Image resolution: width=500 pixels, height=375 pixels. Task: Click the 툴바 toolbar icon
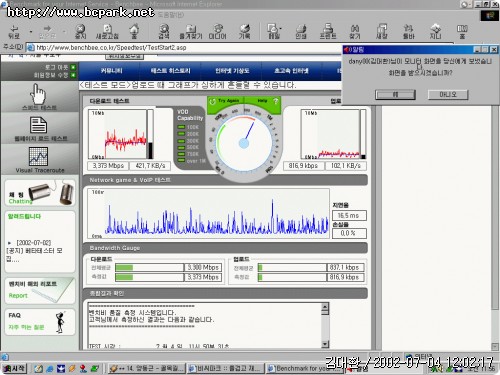coord(409,31)
